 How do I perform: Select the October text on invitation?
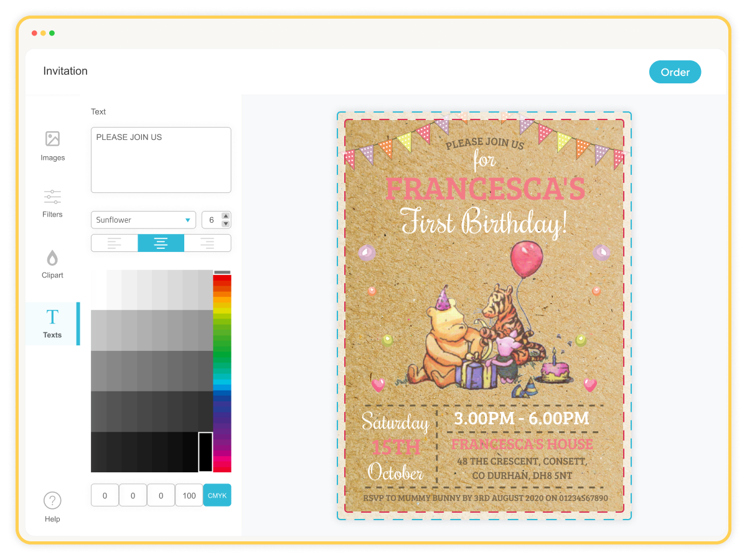pyautogui.click(x=396, y=472)
